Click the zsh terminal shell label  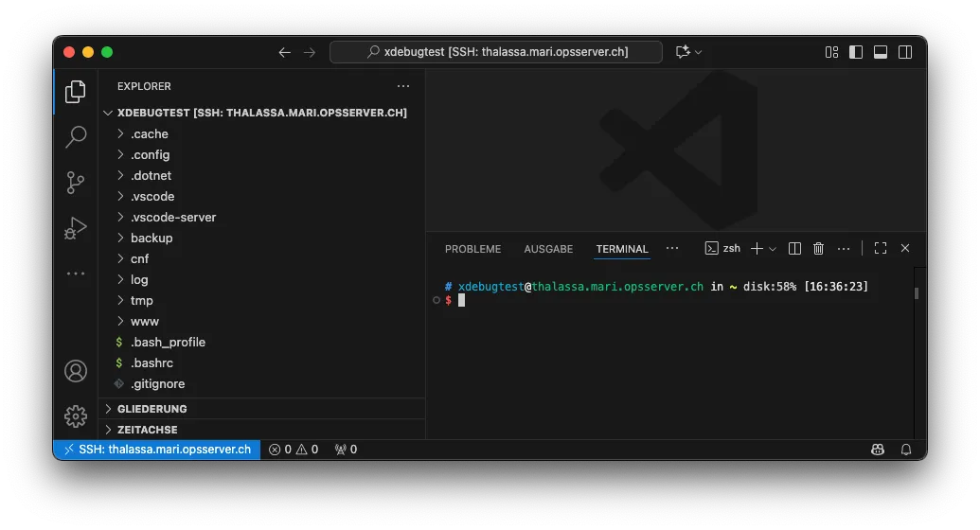[722, 248]
